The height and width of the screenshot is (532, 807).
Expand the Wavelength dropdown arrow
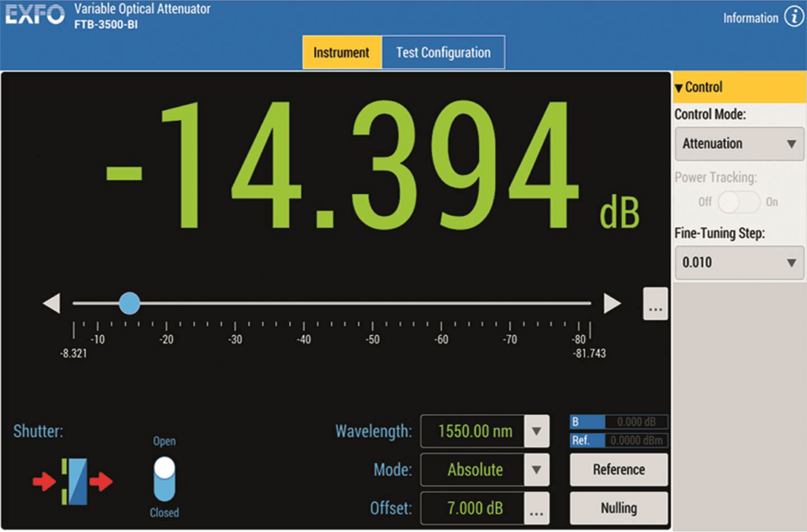click(537, 432)
